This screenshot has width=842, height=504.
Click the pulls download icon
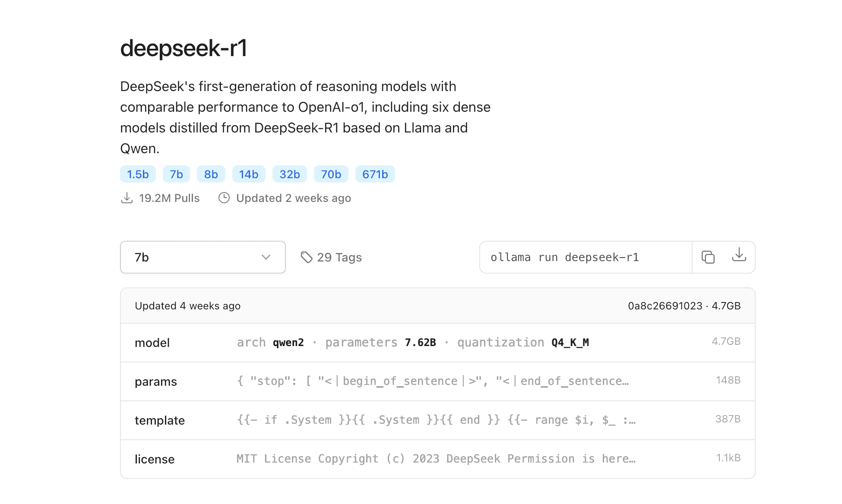point(127,198)
